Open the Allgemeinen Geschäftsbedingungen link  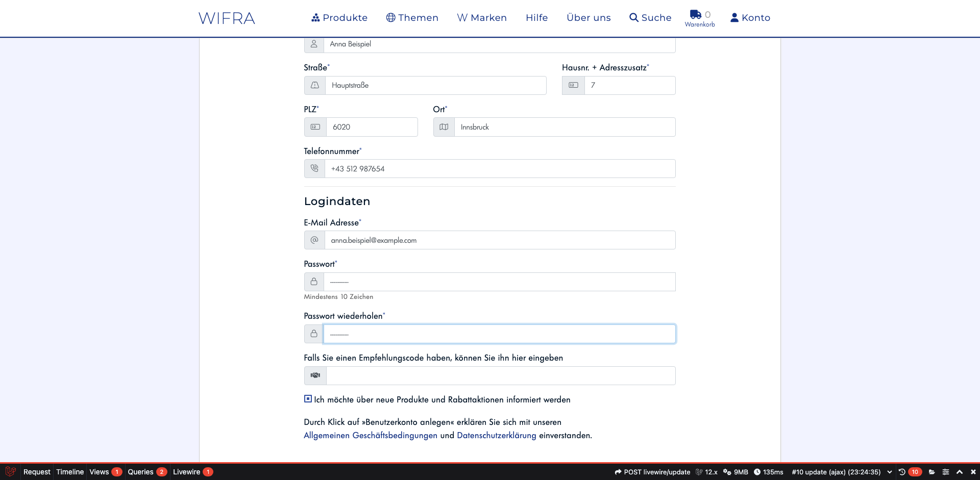coord(370,435)
